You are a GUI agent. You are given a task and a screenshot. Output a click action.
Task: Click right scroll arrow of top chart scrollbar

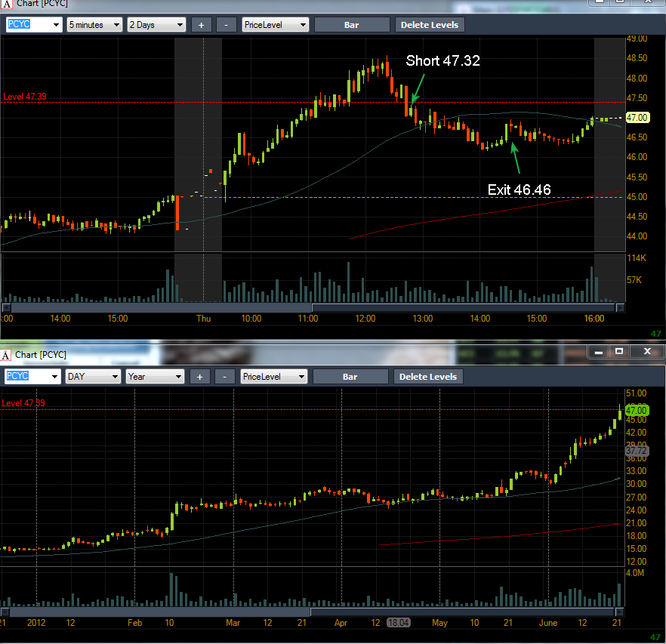point(620,307)
